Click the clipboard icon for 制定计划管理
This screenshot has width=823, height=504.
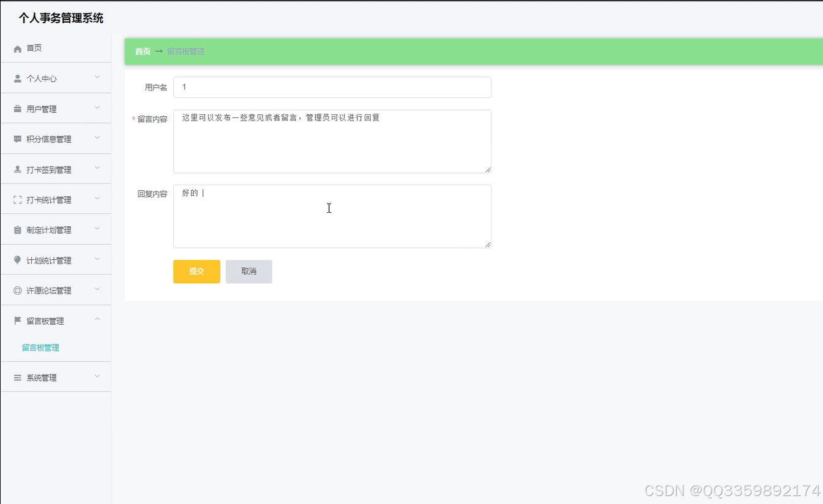tap(18, 230)
